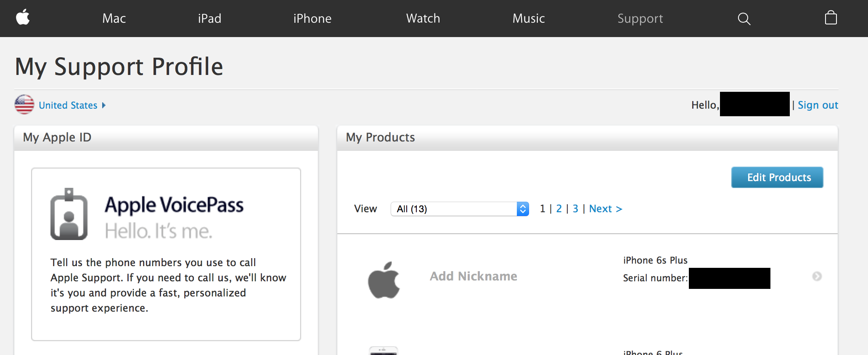The height and width of the screenshot is (355, 868).
Task: Open the Mac menu
Action: pyautogui.click(x=114, y=19)
